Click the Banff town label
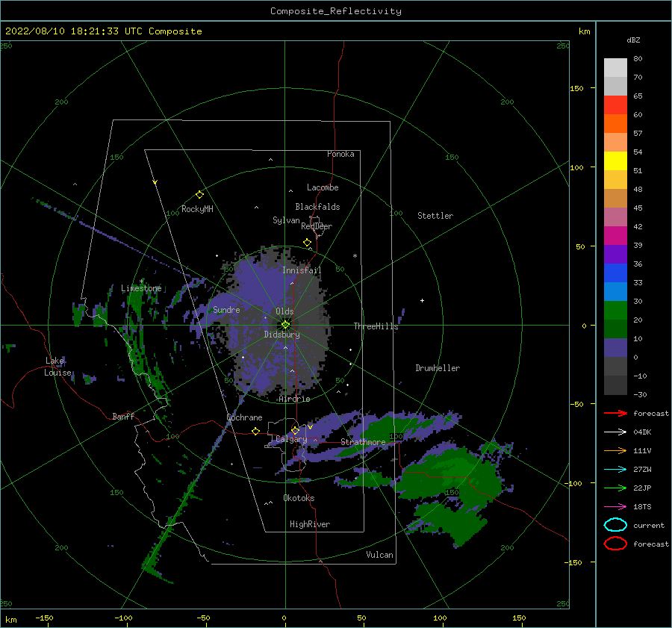The height and width of the screenshot is (628, 672). pyautogui.click(x=123, y=416)
